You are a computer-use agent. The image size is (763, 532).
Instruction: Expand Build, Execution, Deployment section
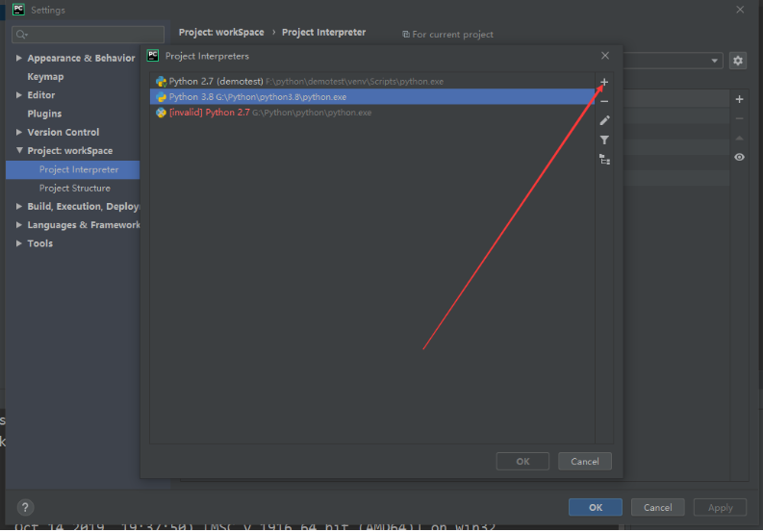[19, 207]
